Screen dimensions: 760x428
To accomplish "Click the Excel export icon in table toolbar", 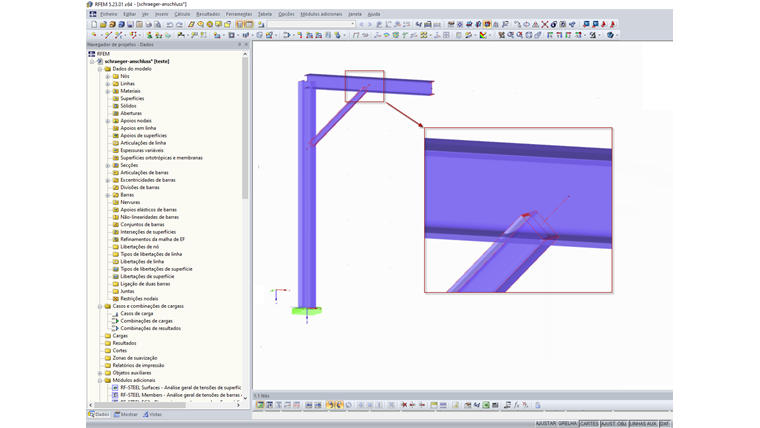I will (486, 405).
